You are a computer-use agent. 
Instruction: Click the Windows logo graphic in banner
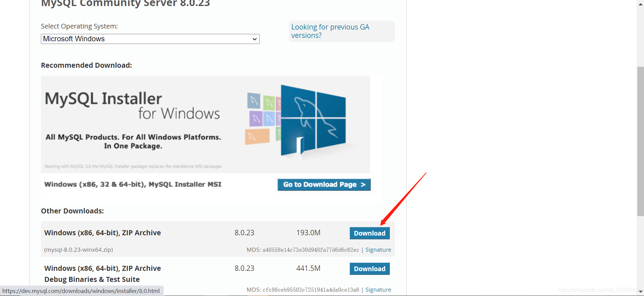(313, 120)
